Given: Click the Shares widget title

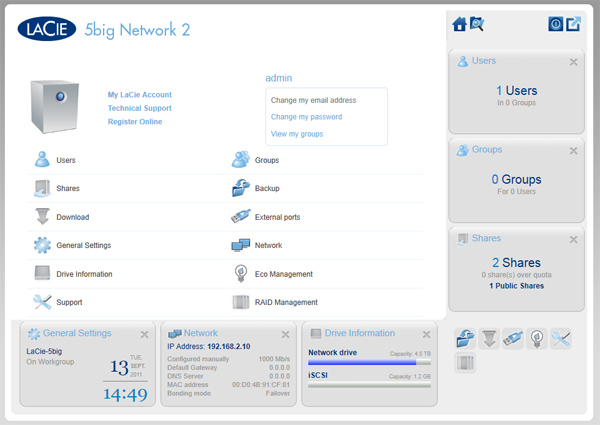Looking at the screenshot, I should click(486, 238).
